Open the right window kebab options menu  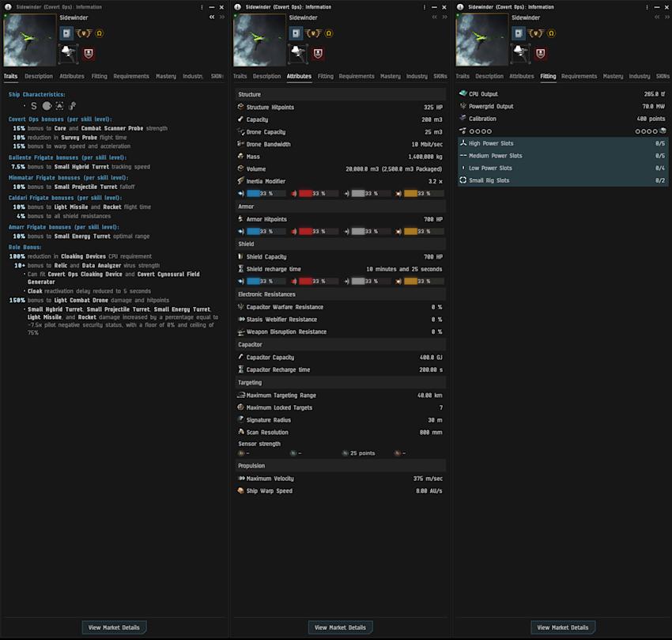(647, 7)
